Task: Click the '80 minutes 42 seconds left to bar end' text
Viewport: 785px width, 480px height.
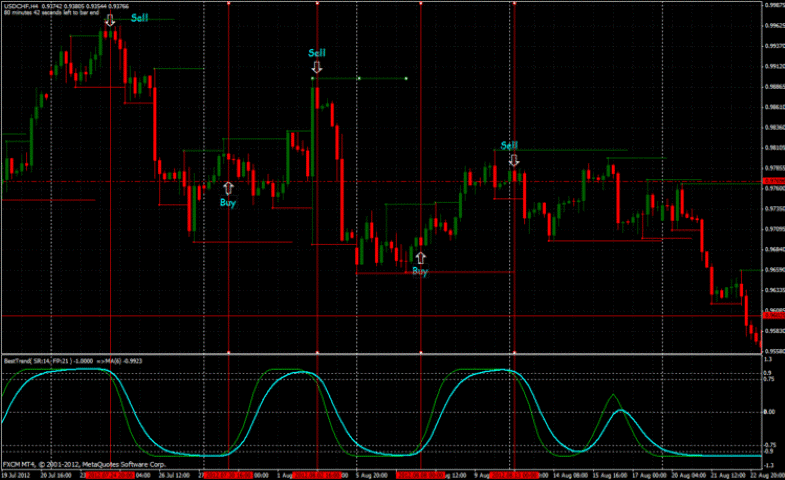Action: click(52, 13)
